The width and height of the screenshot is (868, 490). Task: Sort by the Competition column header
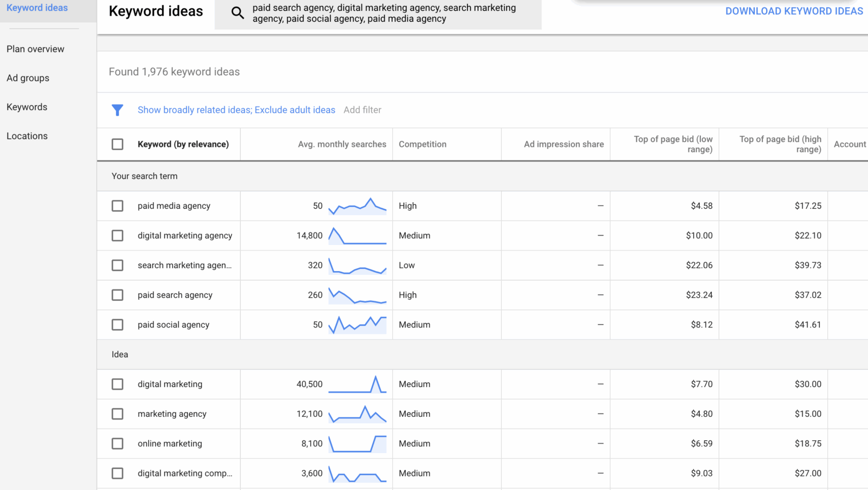tap(423, 144)
